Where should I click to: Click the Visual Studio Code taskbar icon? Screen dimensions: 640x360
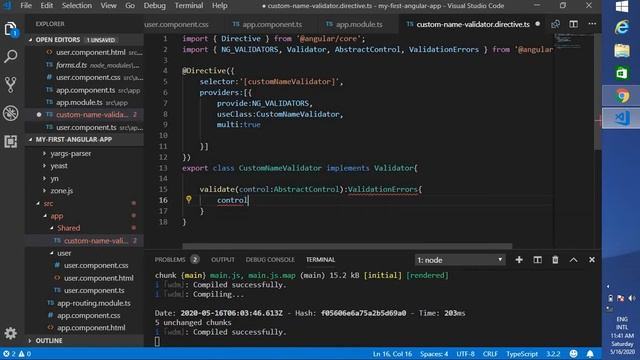point(622,118)
